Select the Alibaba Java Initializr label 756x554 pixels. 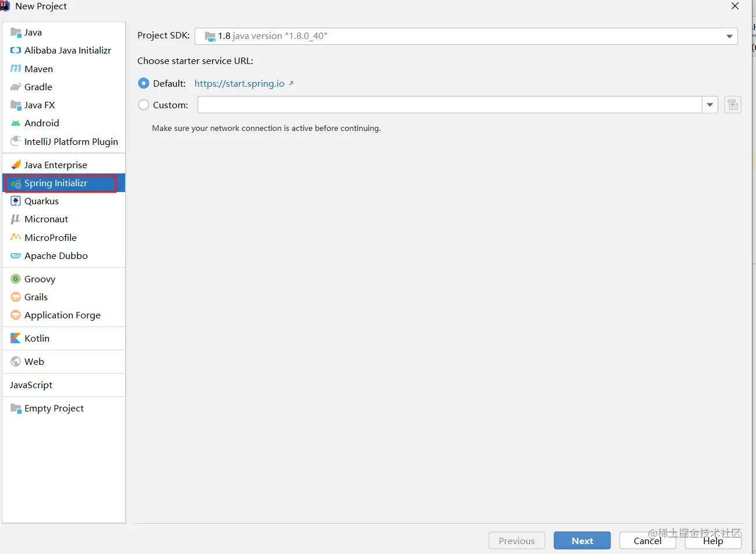(x=68, y=50)
